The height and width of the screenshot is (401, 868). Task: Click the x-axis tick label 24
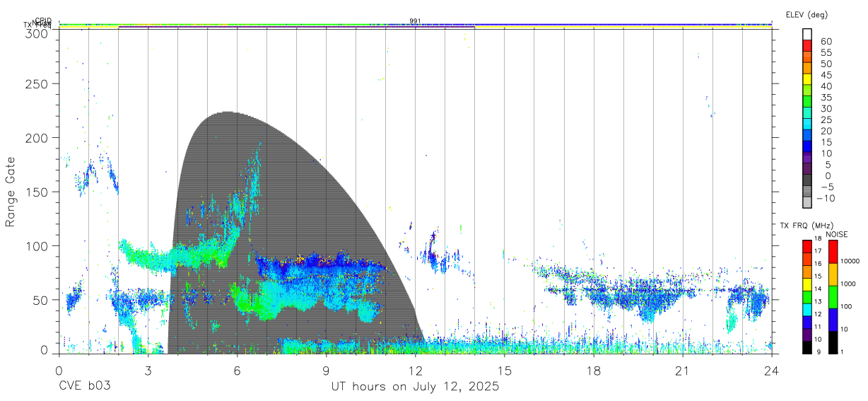point(772,371)
